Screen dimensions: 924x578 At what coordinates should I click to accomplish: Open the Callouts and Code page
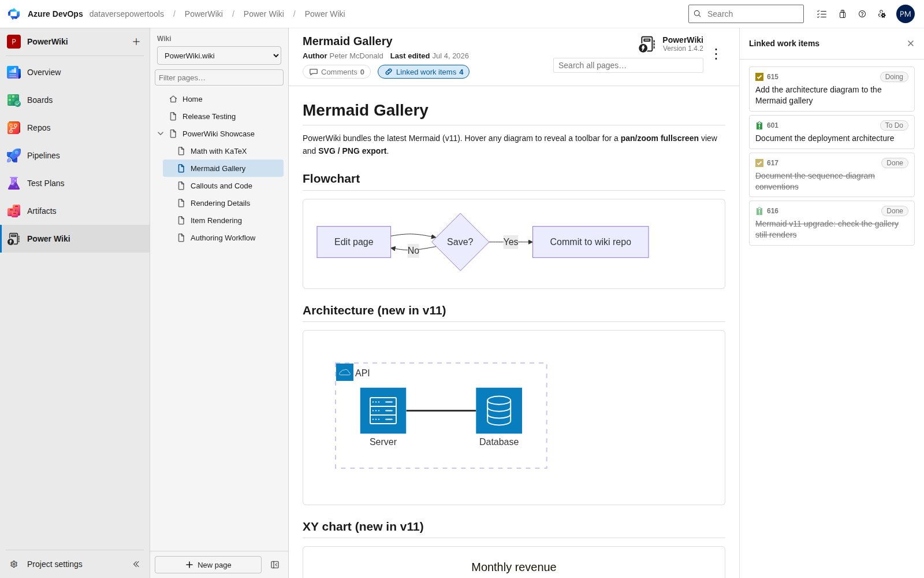click(223, 186)
